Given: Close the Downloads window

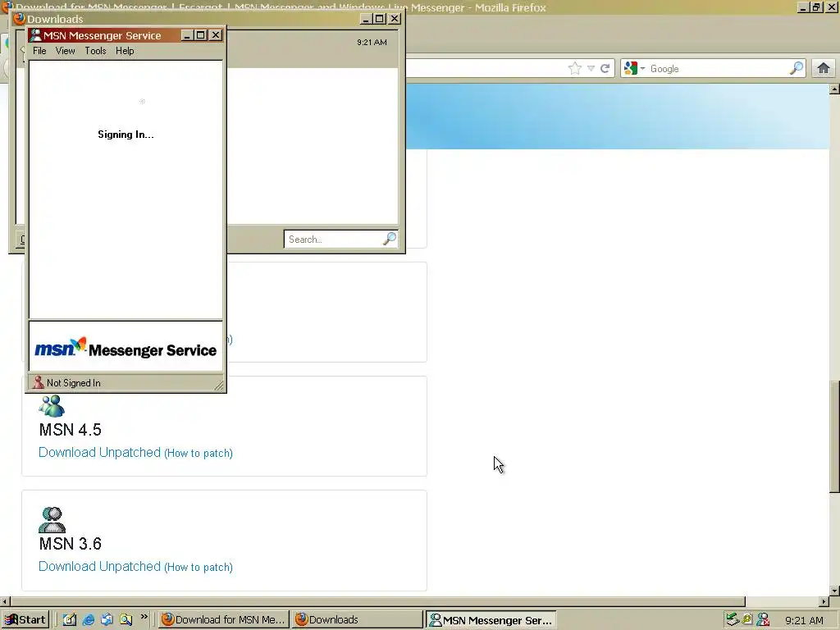Looking at the screenshot, I should (x=395, y=19).
